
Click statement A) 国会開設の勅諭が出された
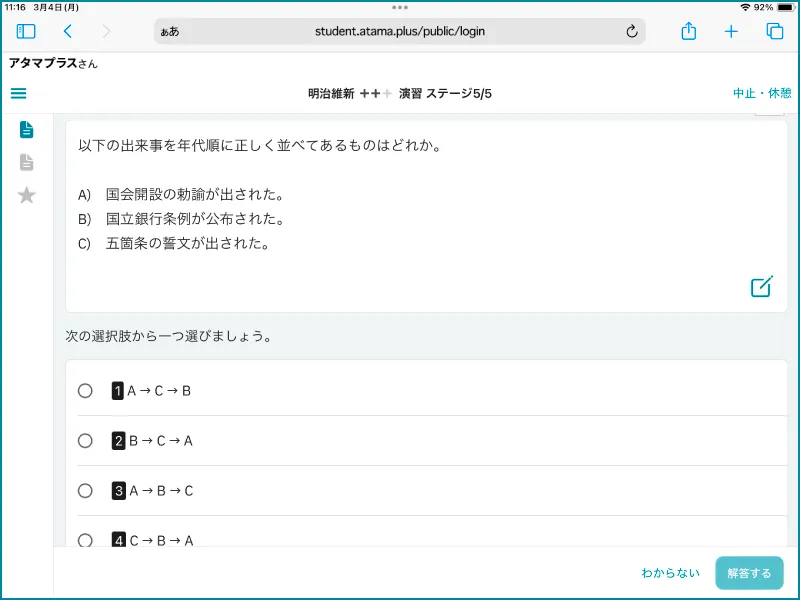(x=181, y=194)
